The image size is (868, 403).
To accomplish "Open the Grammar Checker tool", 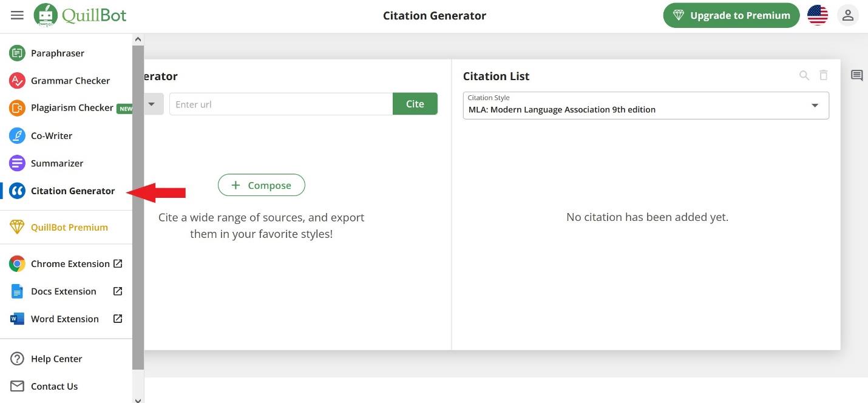I will click(70, 80).
